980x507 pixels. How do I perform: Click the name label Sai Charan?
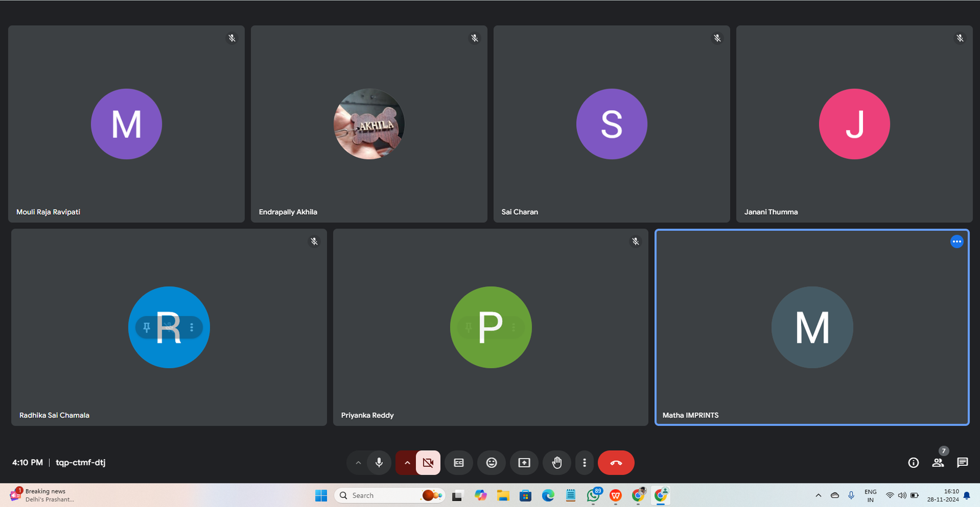coord(519,212)
